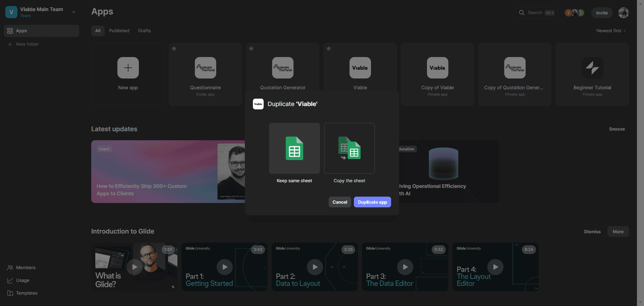644x306 pixels.
Task: Play the Part 1: Getting Started video
Action: tap(225, 267)
